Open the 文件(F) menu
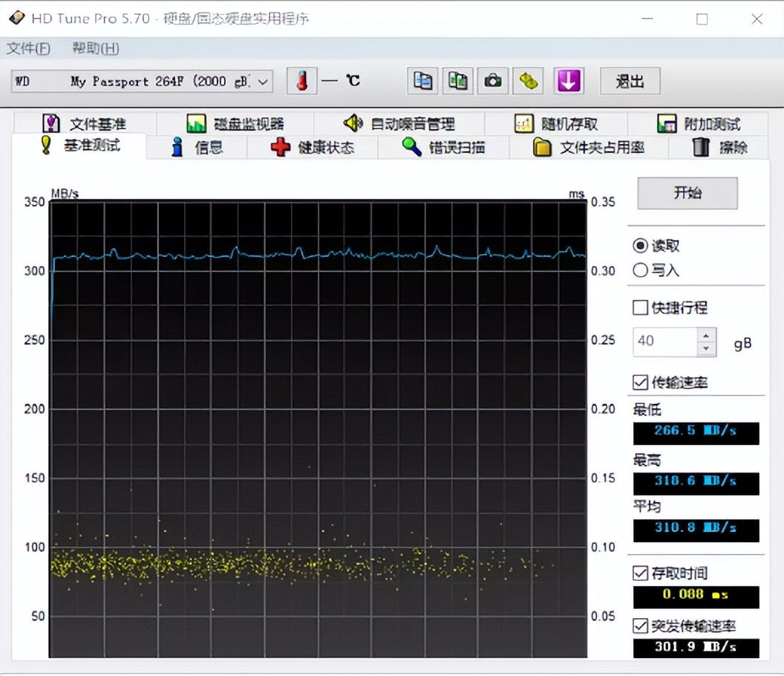This screenshot has height=676, width=784. pyautogui.click(x=28, y=48)
